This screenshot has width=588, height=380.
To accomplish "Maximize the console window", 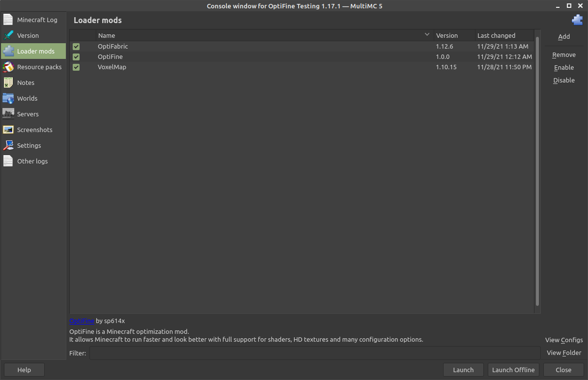I will pyautogui.click(x=569, y=5).
